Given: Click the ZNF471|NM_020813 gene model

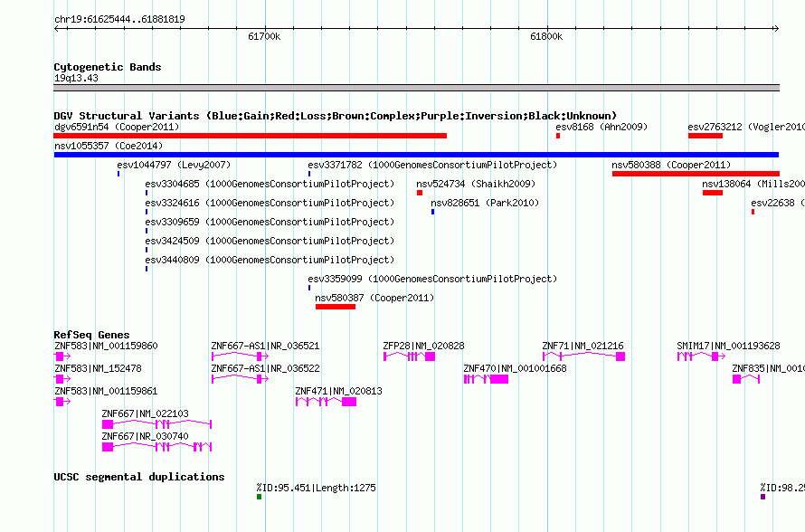Looking at the screenshot, I should 326,402.
